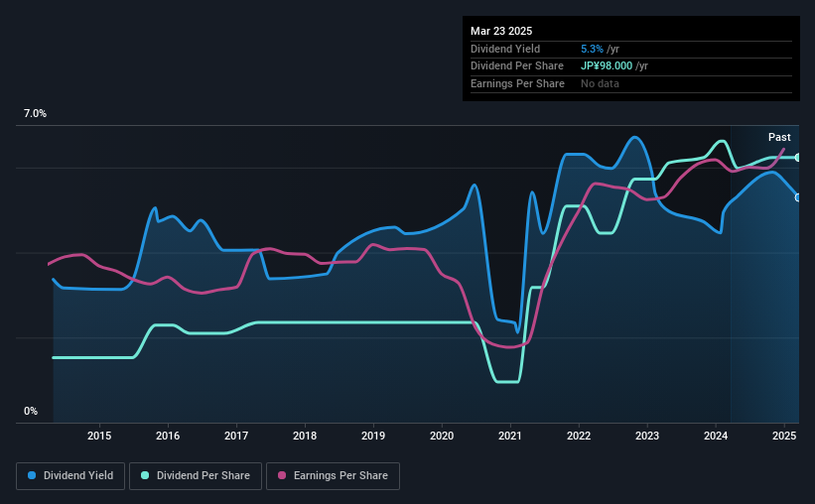This screenshot has height=504, width=815.
Task: Click the Past label in the chart
Action: click(x=779, y=137)
